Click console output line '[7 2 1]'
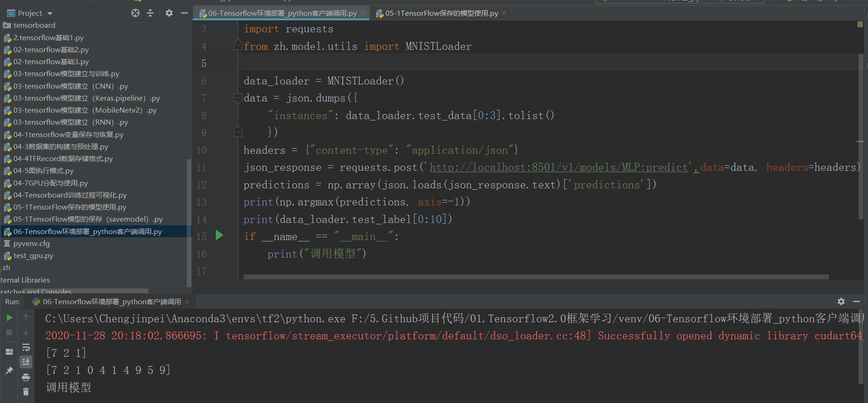The width and height of the screenshot is (868, 403). click(66, 353)
